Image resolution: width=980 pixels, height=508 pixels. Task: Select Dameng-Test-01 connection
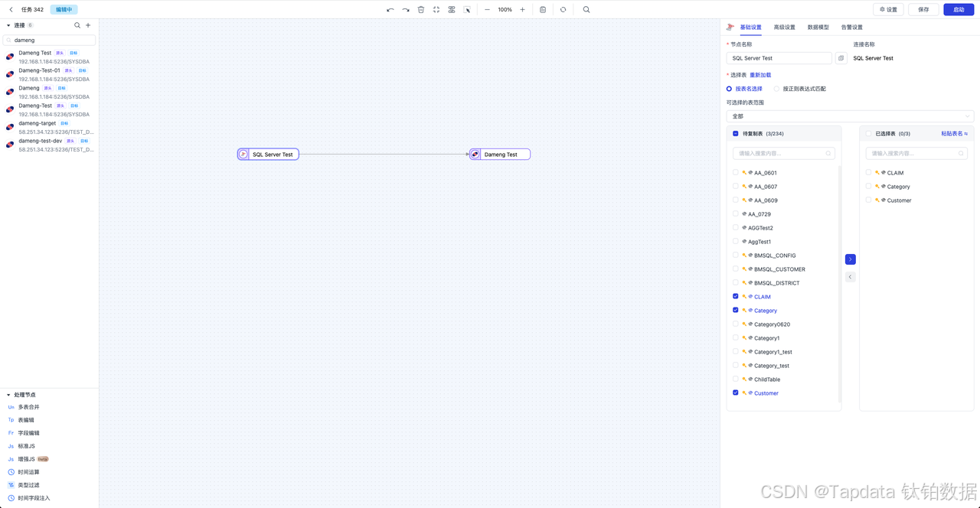[x=50, y=74]
